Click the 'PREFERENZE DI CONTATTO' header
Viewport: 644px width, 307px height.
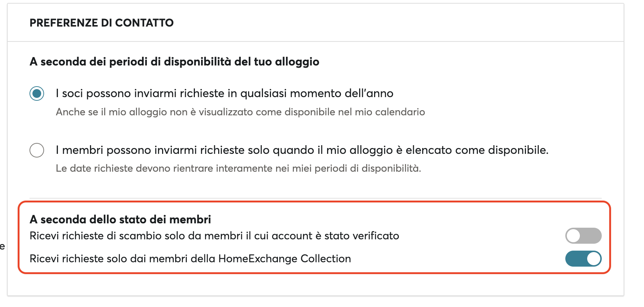click(102, 23)
